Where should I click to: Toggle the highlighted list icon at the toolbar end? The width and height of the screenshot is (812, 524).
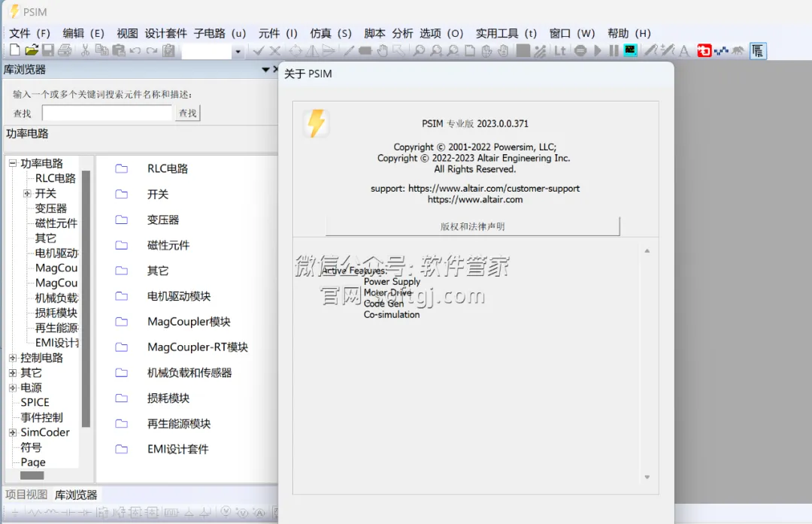pos(758,50)
